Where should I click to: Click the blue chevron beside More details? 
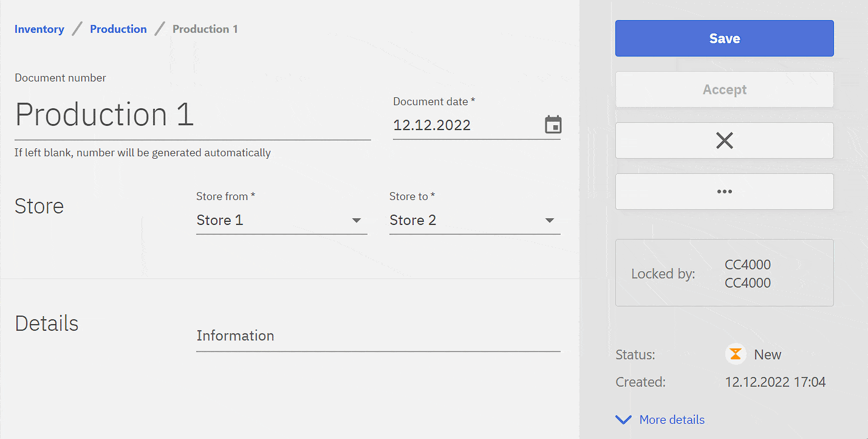coord(623,420)
